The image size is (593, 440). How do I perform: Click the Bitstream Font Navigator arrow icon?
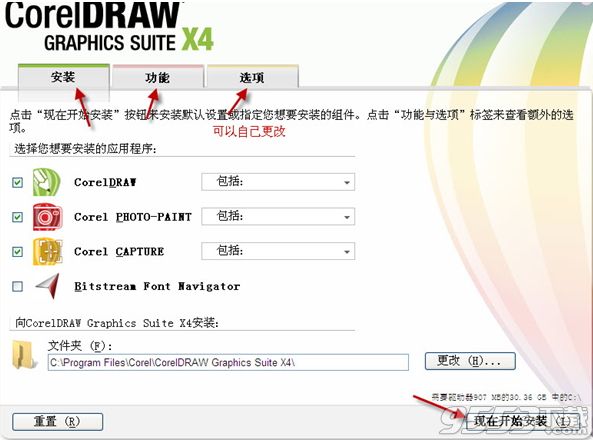coord(48,286)
